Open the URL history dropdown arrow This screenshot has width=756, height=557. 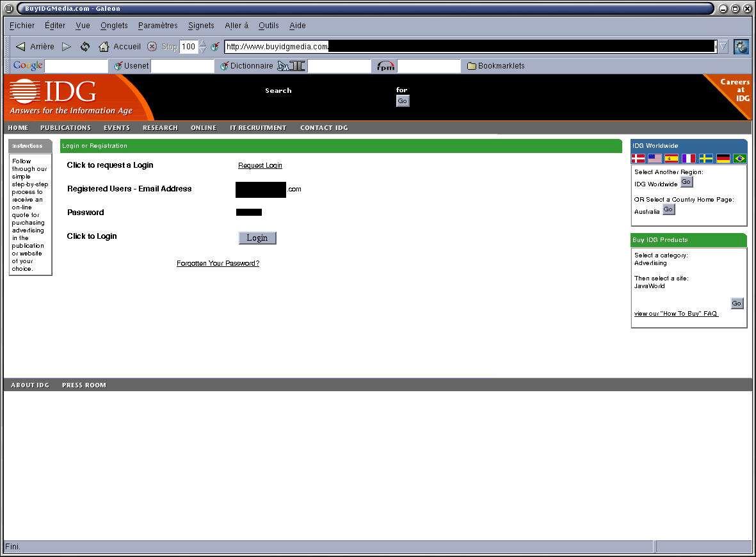click(x=723, y=46)
